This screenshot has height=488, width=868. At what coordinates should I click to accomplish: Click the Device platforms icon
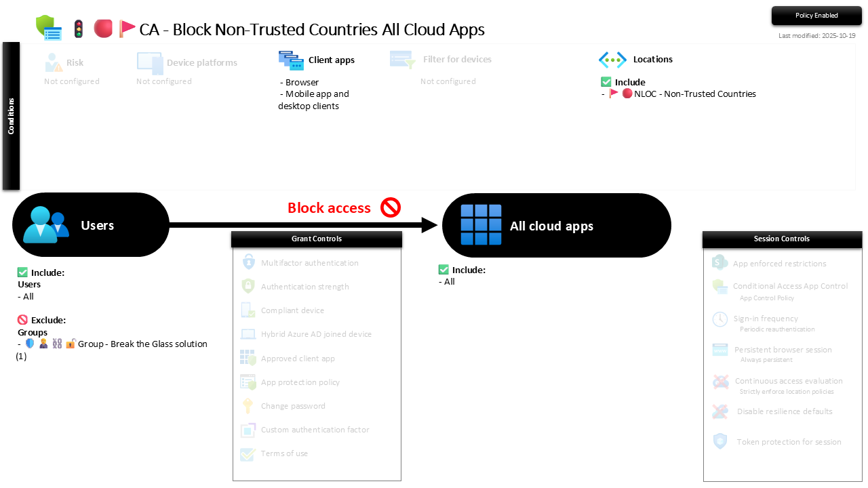click(149, 62)
